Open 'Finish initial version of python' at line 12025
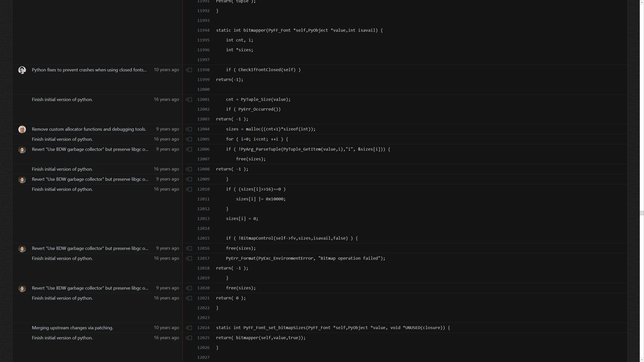The image size is (644, 362). coord(62,338)
